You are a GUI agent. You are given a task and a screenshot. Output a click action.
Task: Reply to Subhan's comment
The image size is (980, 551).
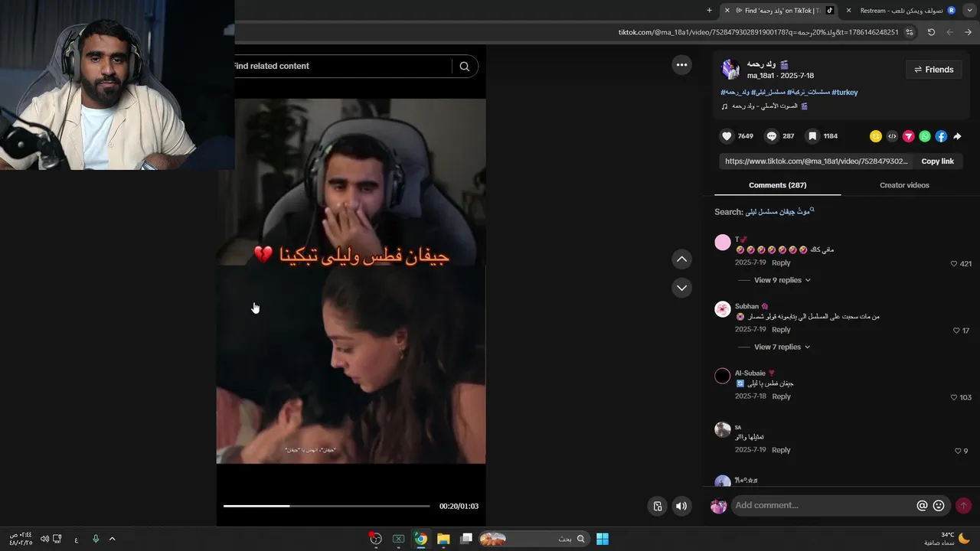point(781,330)
